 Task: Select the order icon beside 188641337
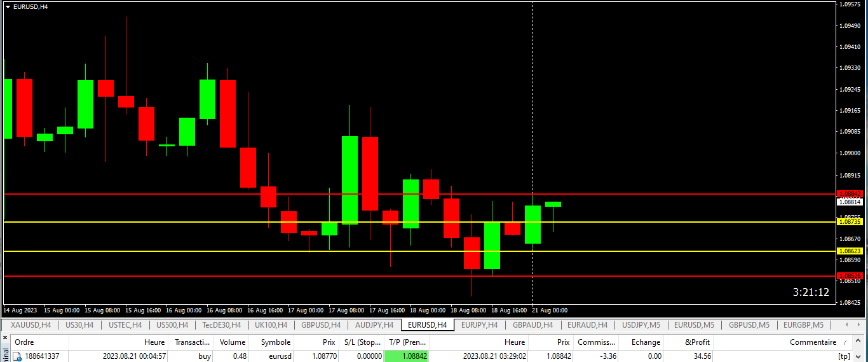pos(18,357)
